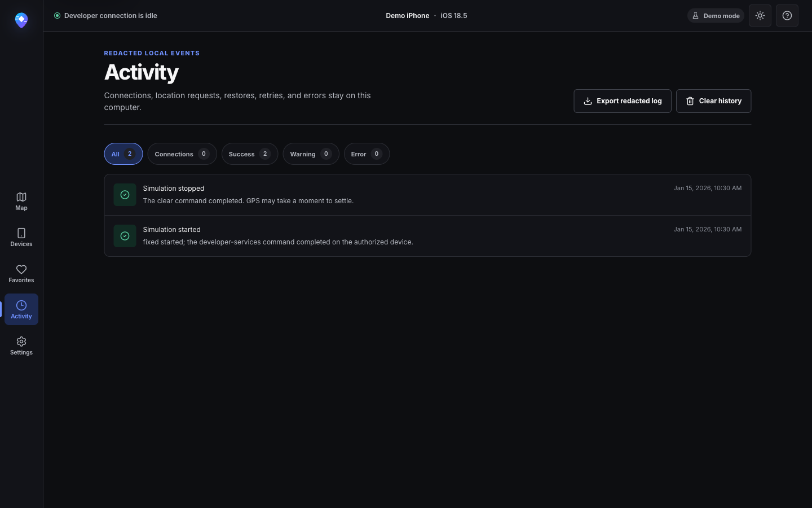The image size is (812, 508).
Task: Click the Simulation started success icon
Action: click(125, 236)
